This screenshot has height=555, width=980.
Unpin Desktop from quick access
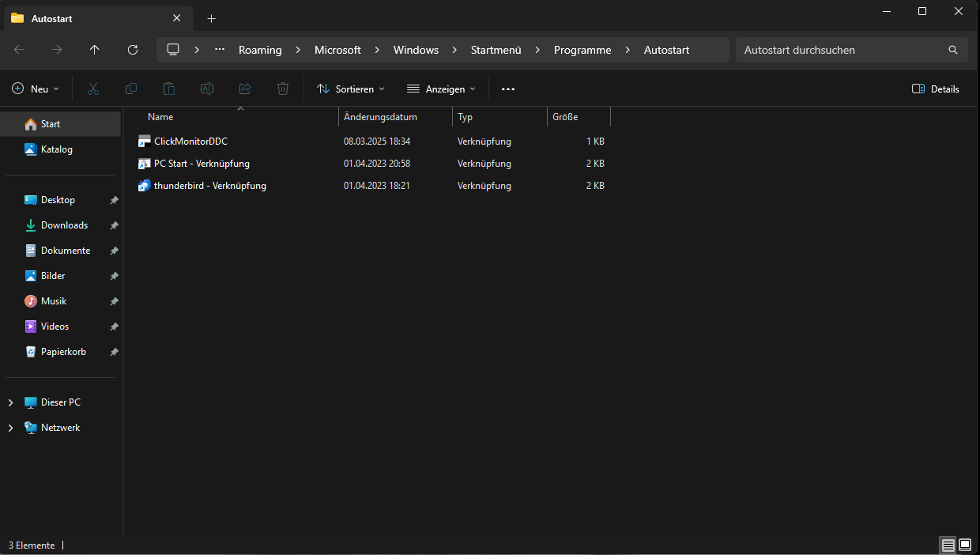point(114,200)
